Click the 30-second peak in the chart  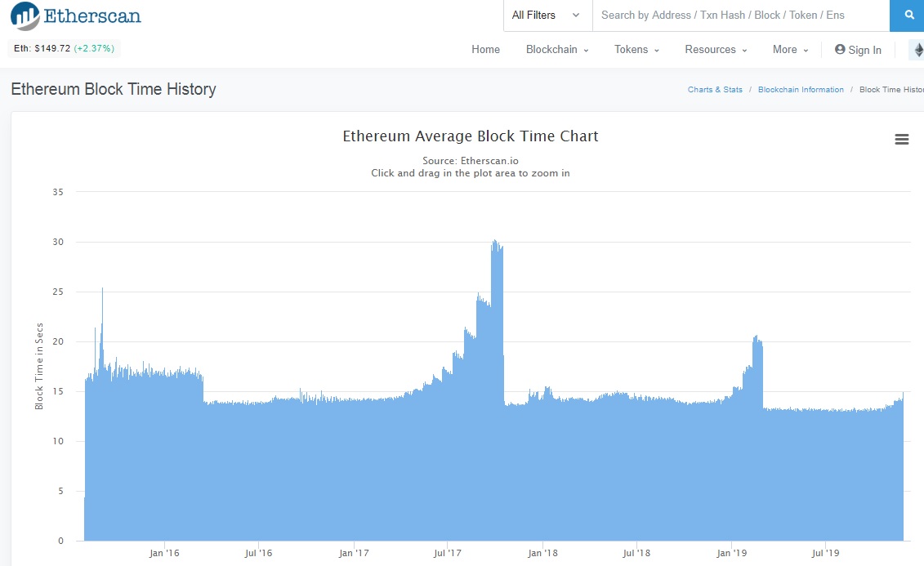[497, 244]
